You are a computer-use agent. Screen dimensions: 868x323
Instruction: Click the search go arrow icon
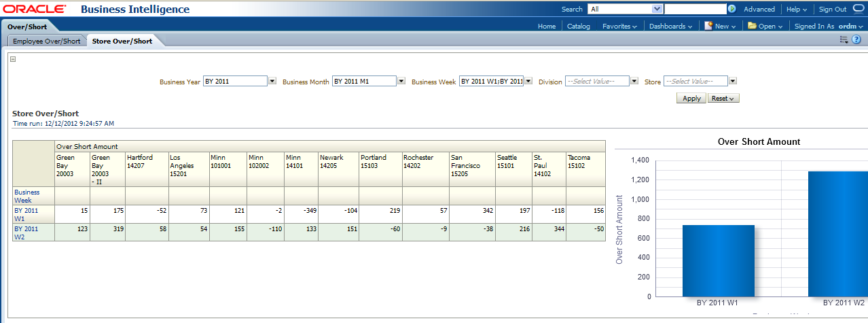pos(731,10)
